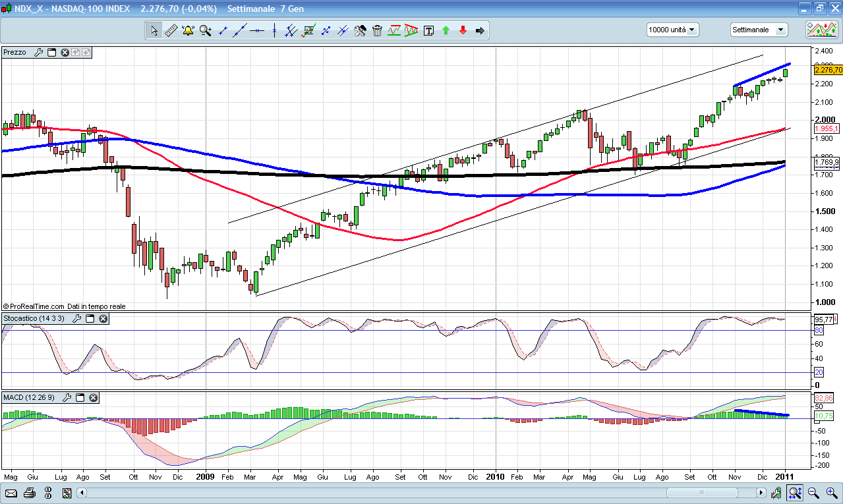843x504 pixels.
Task: Click the trash can delete objects icon
Action: [377, 30]
